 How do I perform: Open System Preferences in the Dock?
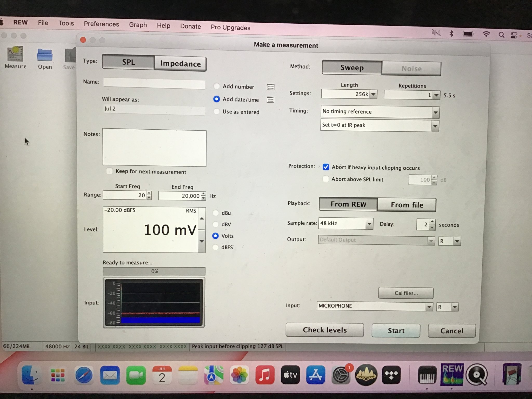tap(341, 375)
